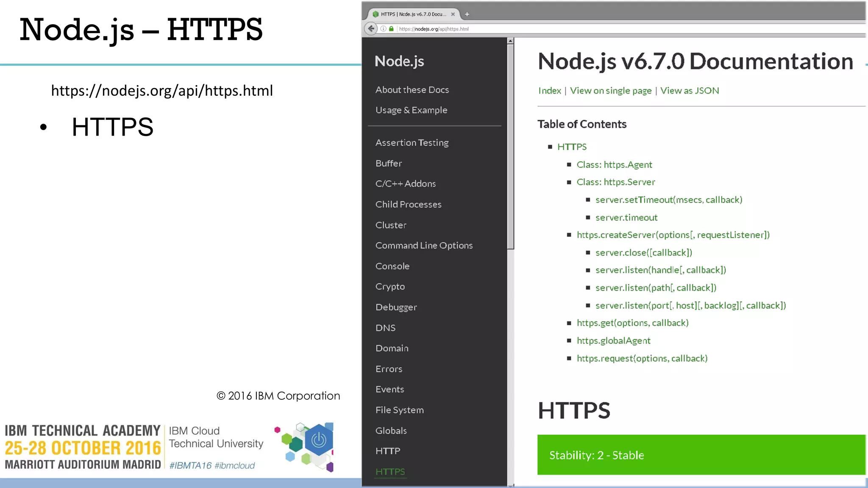This screenshot has height=488, width=868.
Task: Jump to Class: https.Server section
Action: (x=615, y=182)
